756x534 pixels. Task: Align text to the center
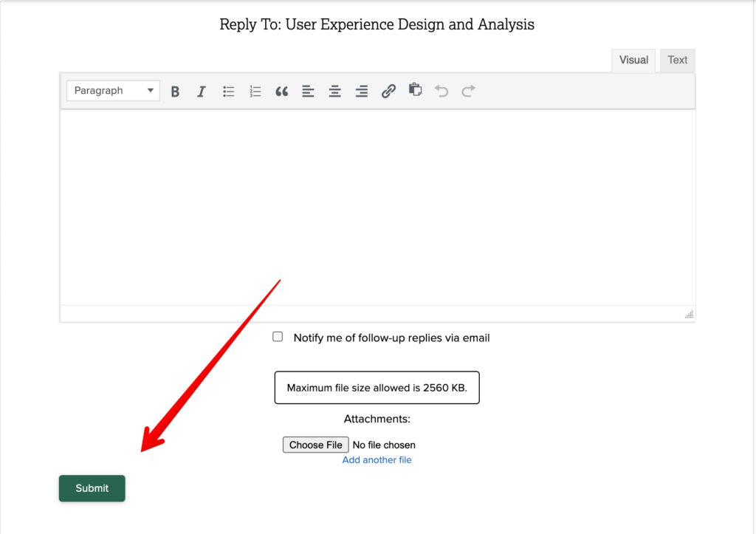(334, 90)
